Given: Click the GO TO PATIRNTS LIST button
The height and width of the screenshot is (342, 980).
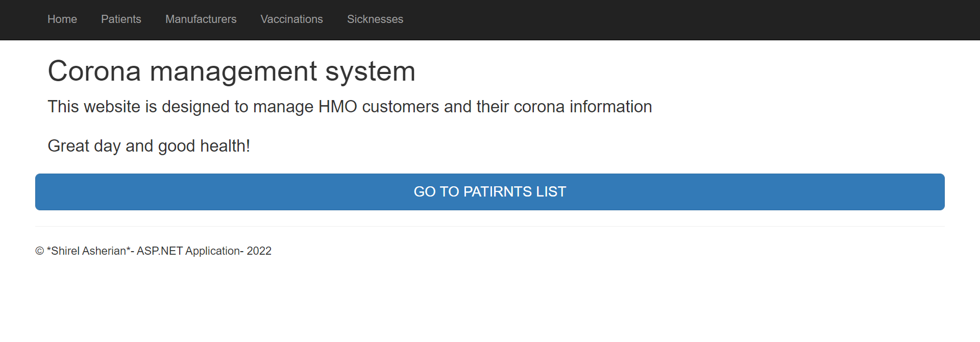Looking at the screenshot, I should point(489,192).
